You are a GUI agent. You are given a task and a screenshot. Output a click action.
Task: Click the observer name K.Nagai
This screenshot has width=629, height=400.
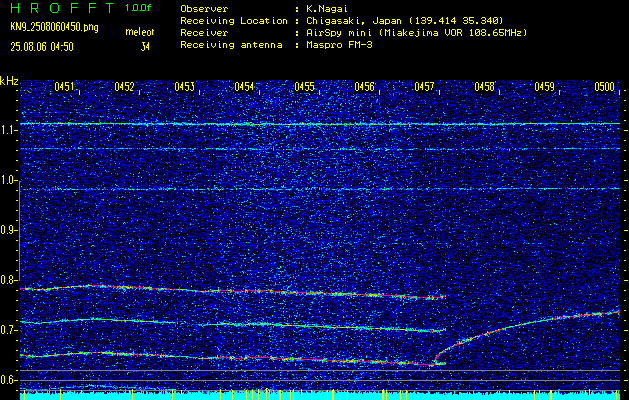[327, 8]
